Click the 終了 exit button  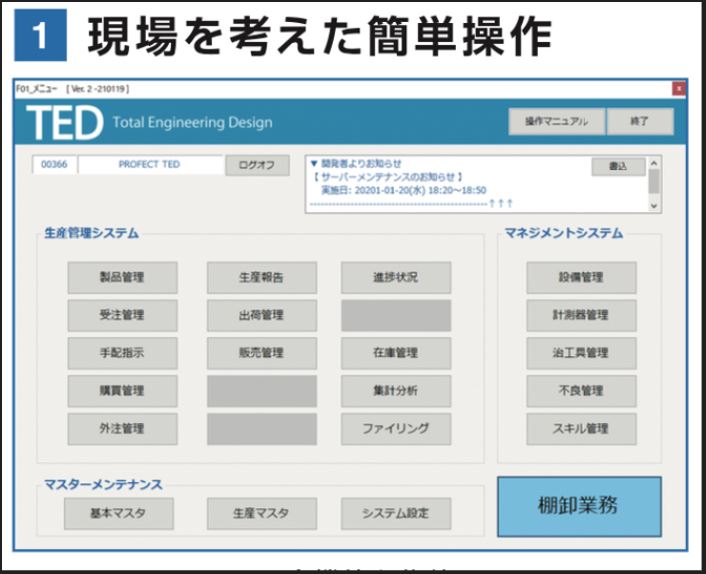(639, 122)
